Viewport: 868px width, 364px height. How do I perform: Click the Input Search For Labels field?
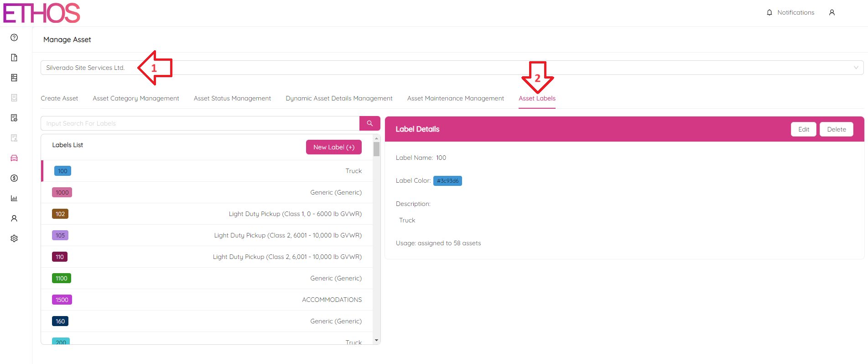pos(200,123)
